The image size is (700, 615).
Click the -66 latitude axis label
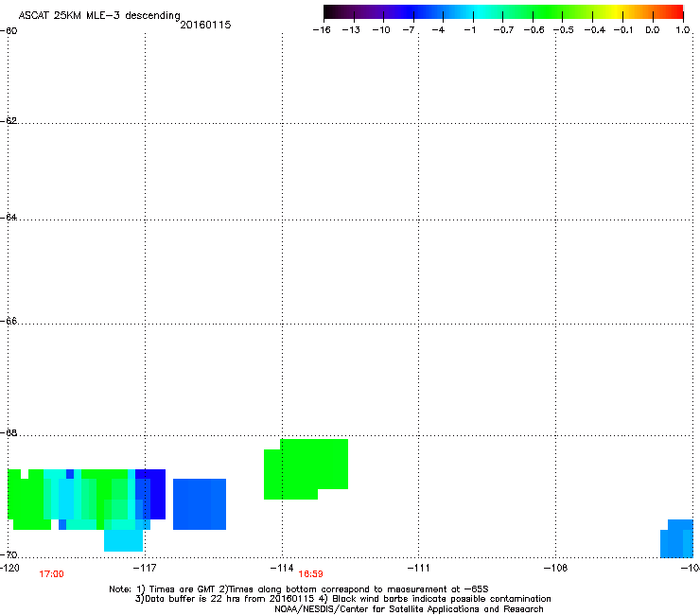[x=9, y=321]
